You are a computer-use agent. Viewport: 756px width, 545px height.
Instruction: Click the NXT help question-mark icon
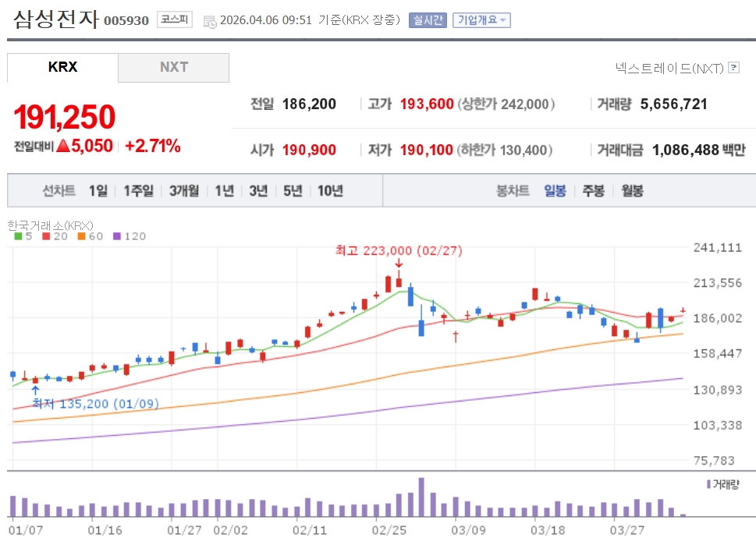pos(733,68)
